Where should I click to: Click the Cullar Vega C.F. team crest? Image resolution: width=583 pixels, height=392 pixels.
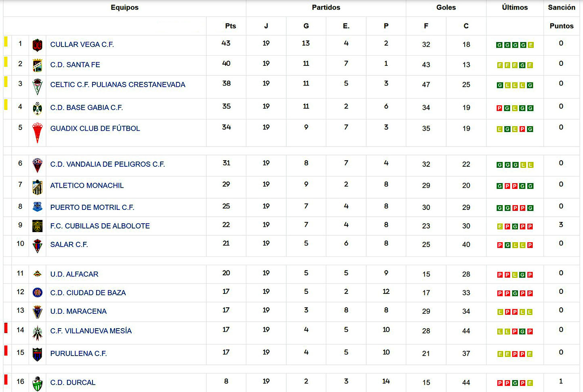(x=38, y=45)
